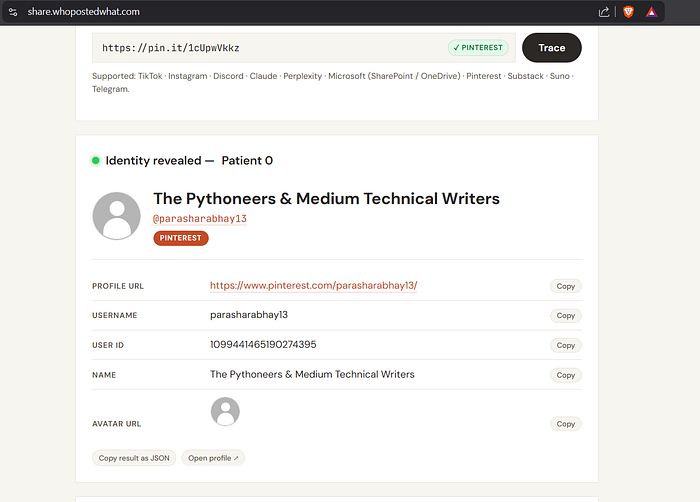Focus the pin.it URL input field
The width and height of the screenshot is (700, 502).
click(x=304, y=48)
